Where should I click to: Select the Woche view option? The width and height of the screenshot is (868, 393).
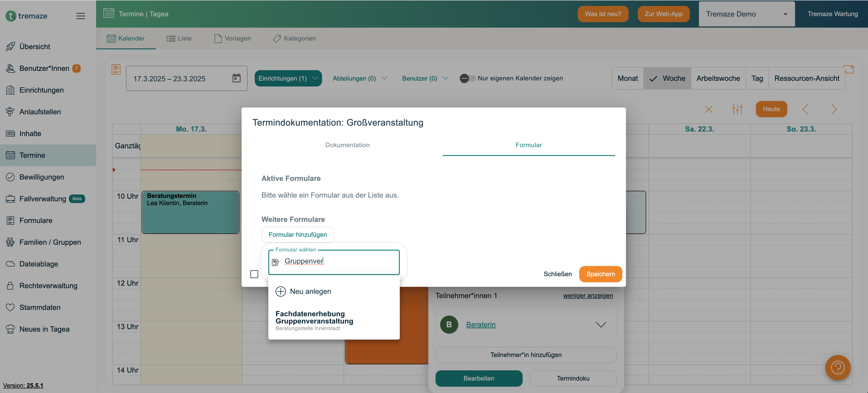[667, 78]
